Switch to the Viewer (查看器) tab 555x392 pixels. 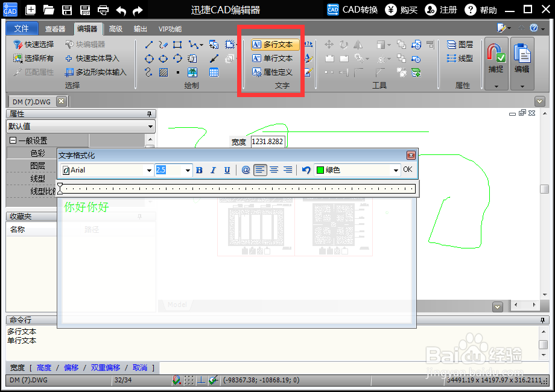tap(55, 29)
